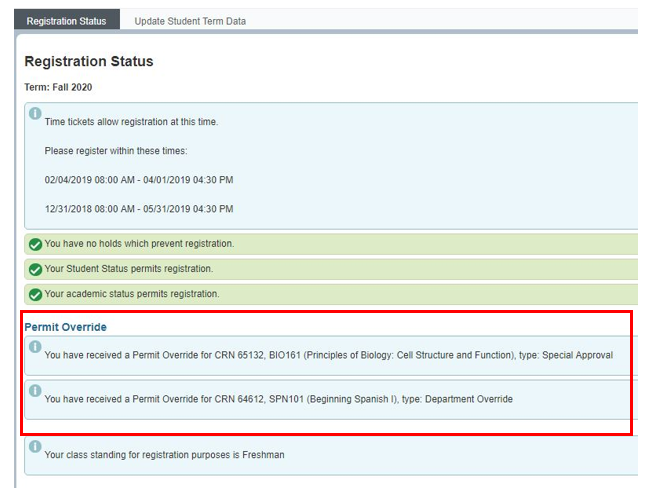The image size is (647, 494).
Task: Click info icon beside class standing message
Action: pos(35,446)
